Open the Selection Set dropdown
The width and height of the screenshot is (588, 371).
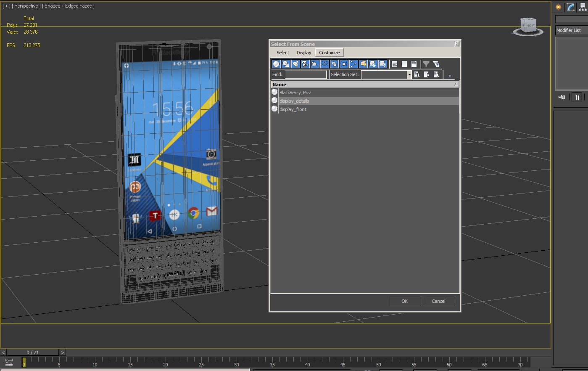(x=409, y=74)
